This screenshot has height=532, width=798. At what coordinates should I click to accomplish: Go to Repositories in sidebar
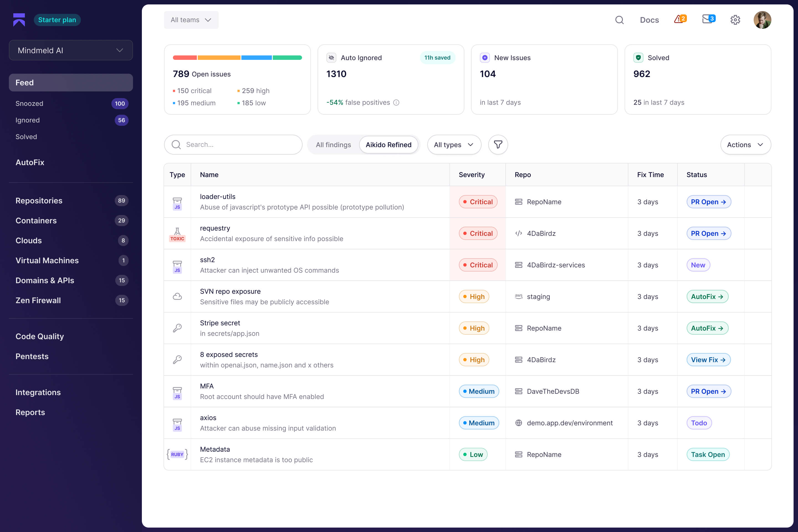pos(39,201)
